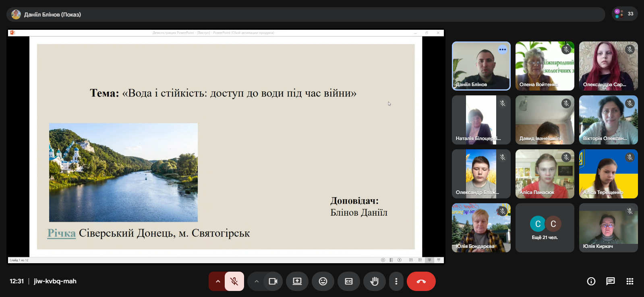Viewport: 644px width, 297px height.
Task: Open meeting details info icon
Action: (x=591, y=281)
